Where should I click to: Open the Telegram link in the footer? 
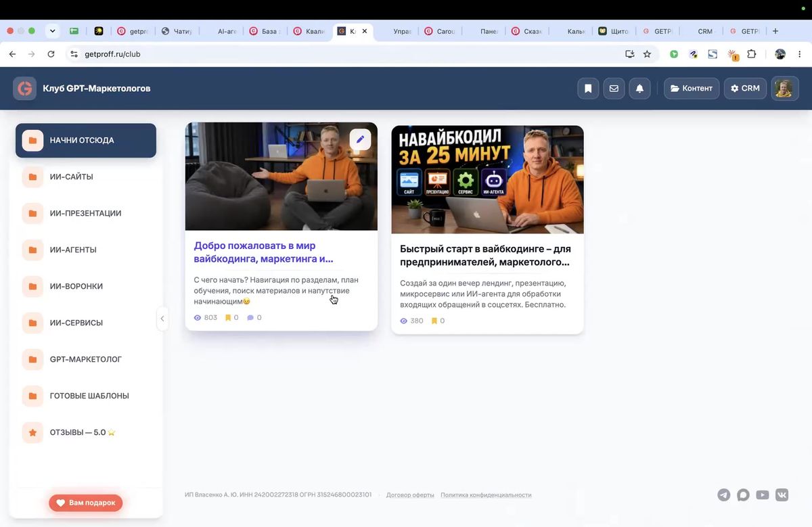723,495
